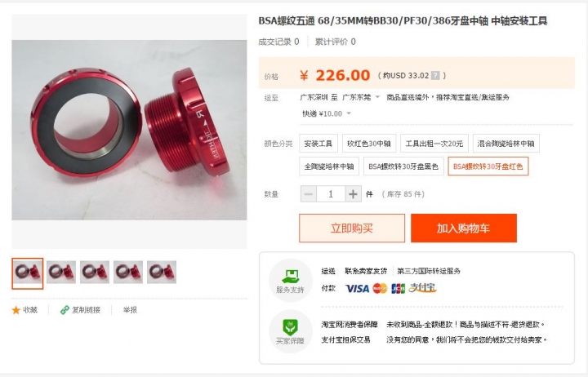Click the buyer protection (买家保障) shield icon
588x377 pixels.
(x=290, y=326)
